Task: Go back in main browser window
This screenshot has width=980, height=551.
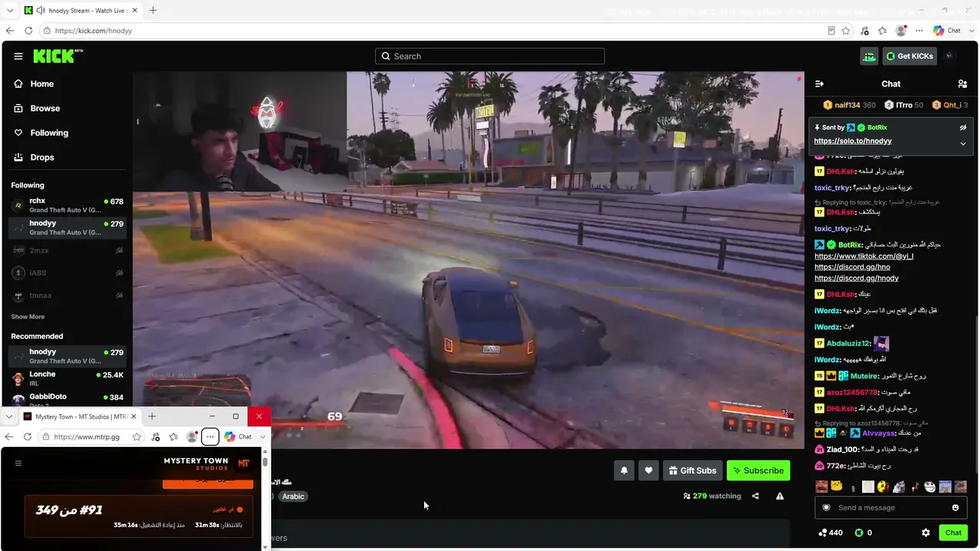Action: tap(10, 31)
